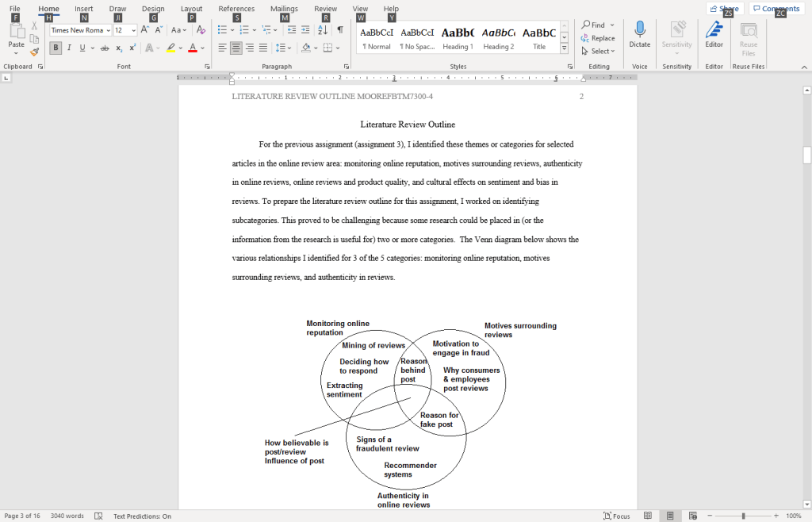The width and height of the screenshot is (812, 522).
Task: Expand the font size 12 dropdown
Action: 133,30
